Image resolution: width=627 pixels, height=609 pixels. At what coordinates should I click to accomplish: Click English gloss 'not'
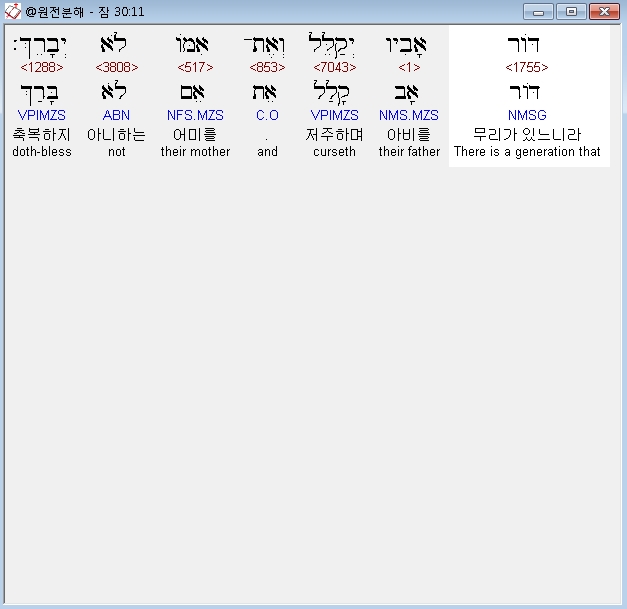coord(117,152)
